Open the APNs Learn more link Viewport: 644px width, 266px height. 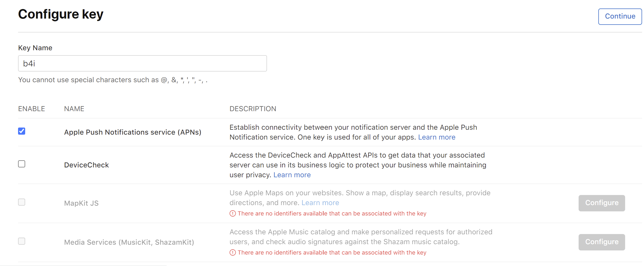pyautogui.click(x=437, y=137)
